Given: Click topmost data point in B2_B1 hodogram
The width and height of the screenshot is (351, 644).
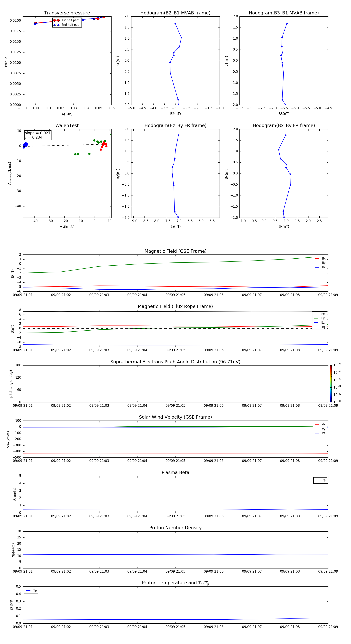Looking at the screenshot, I should pos(175,23).
